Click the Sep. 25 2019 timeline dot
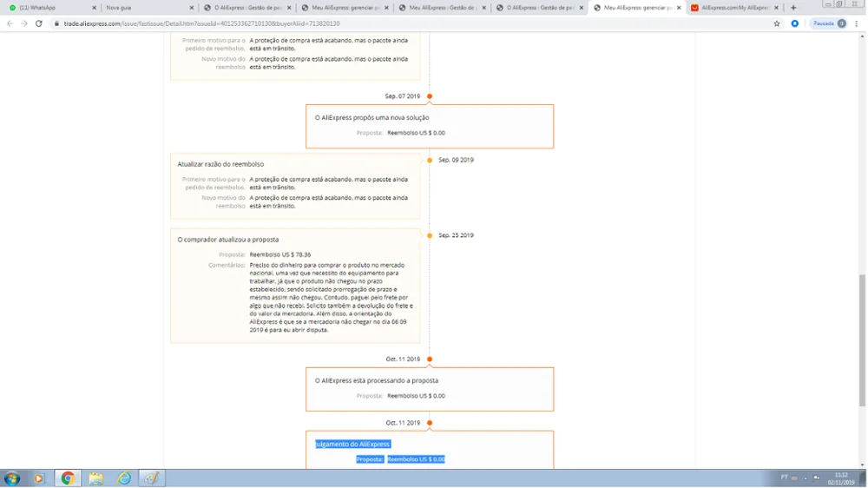The height and width of the screenshot is (488, 868). (430, 235)
